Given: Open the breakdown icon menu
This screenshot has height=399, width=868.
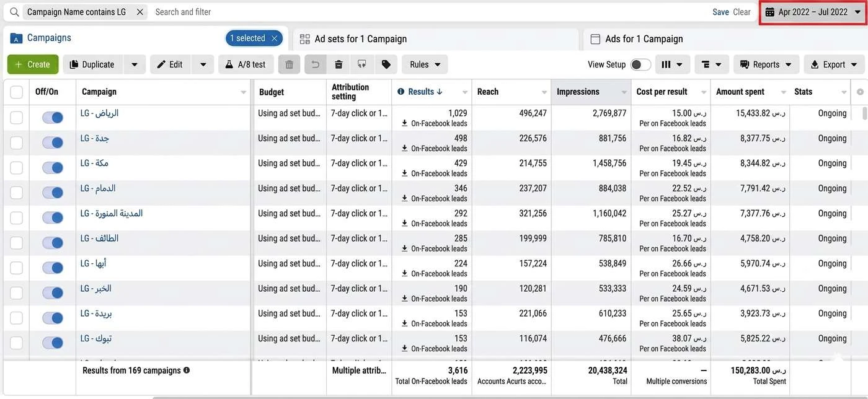Looking at the screenshot, I should (x=712, y=64).
